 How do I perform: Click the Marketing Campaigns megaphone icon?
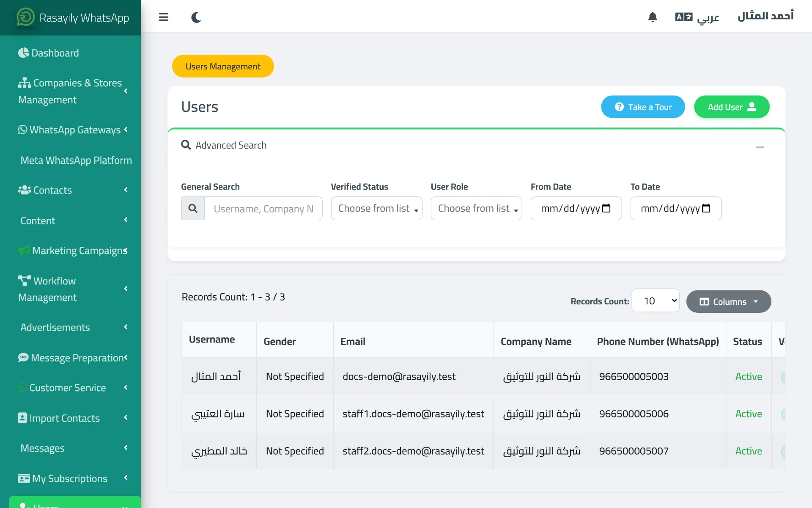pyautogui.click(x=24, y=250)
